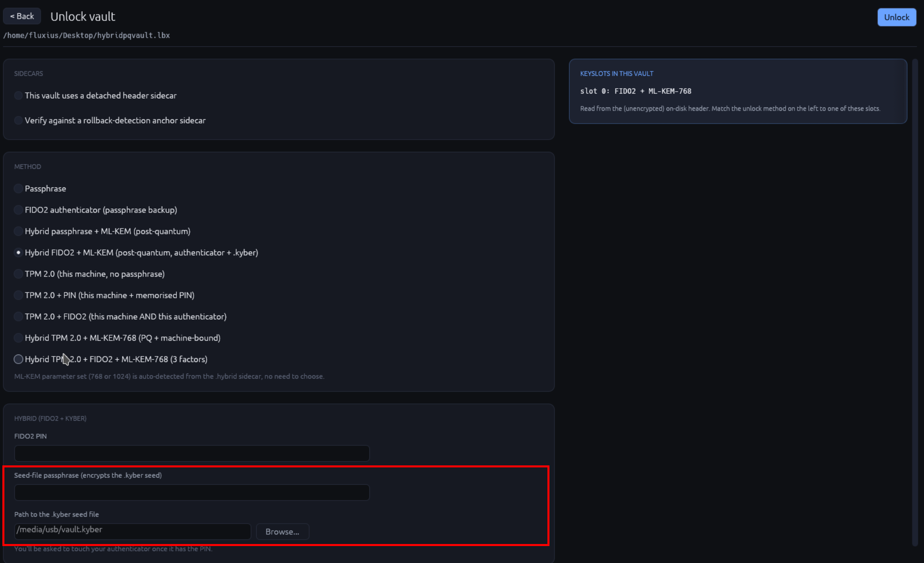This screenshot has height=563, width=924.
Task: Click the 'KEYSLOTS IN THIS VAULT' heading
Action: click(617, 74)
